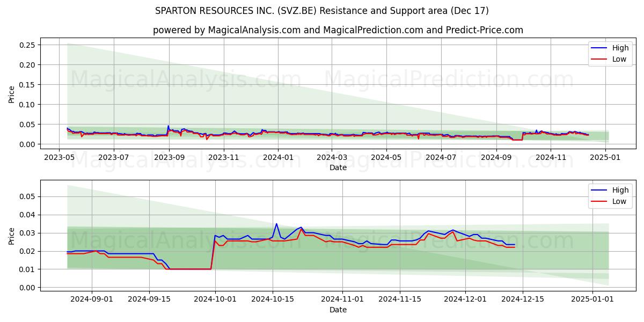Click the 2024-10-01 tick label on the bottom chart

[215, 299]
